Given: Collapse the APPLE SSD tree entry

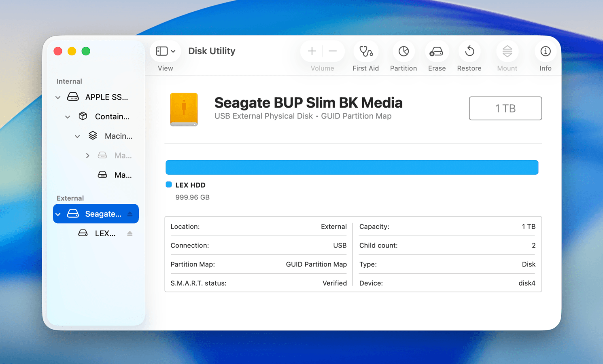Looking at the screenshot, I should point(58,97).
